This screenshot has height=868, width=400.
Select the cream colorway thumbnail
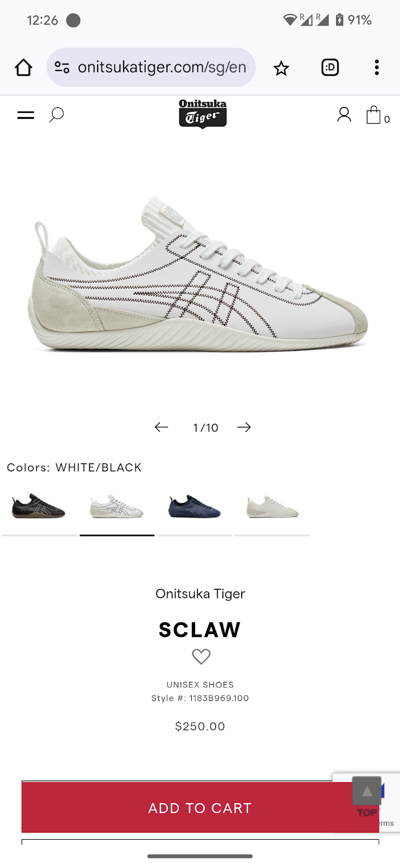pos(272,506)
